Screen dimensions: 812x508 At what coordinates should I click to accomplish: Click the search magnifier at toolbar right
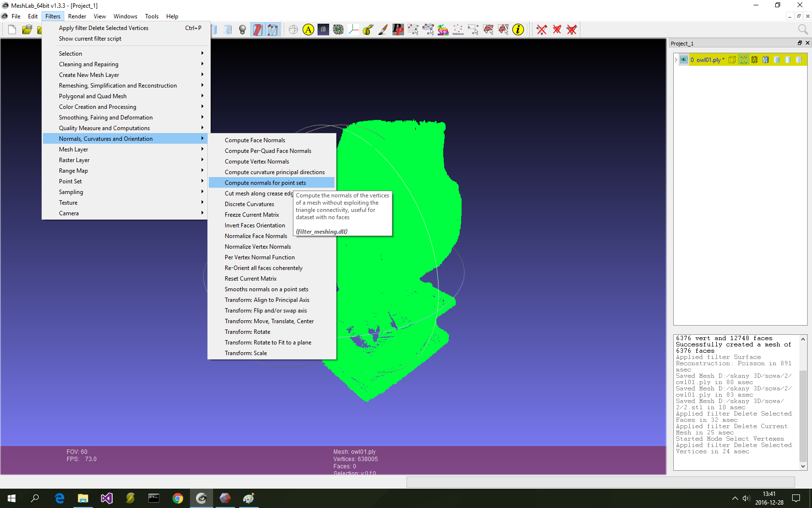803,30
